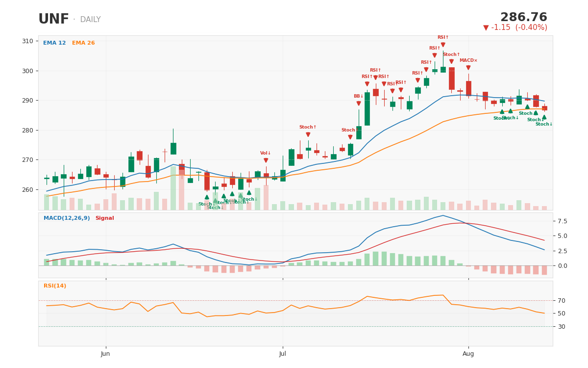The image size is (588, 368).
Task: Click the 286.76 last price
Action: click(x=524, y=18)
